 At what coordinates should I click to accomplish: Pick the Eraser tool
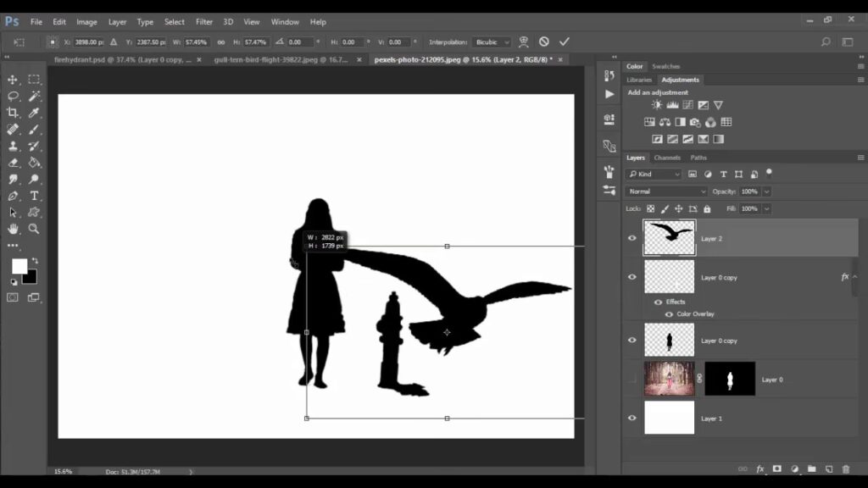(13, 163)
